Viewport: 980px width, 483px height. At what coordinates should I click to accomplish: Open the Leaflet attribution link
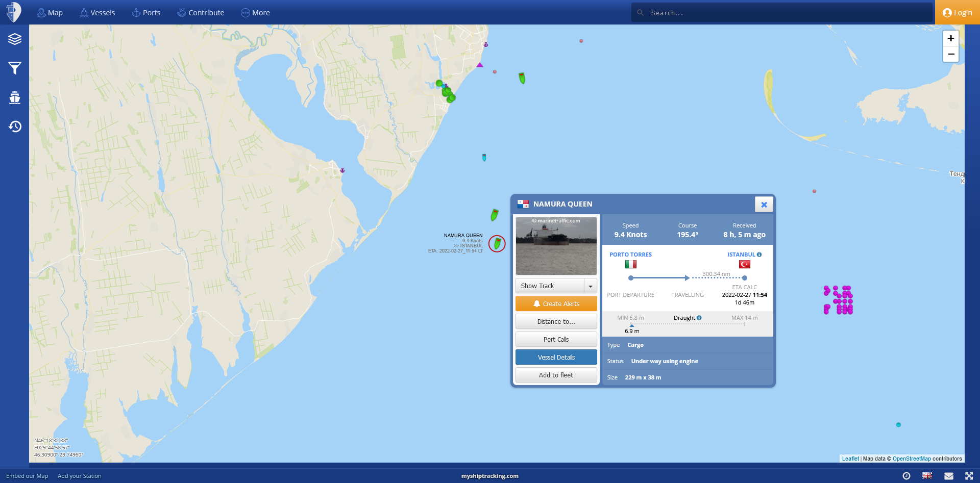850,459
